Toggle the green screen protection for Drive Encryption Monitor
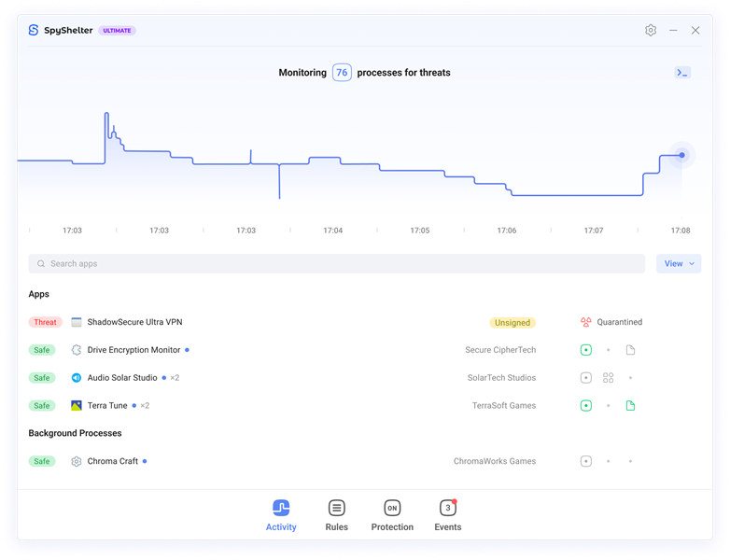The width and height of the screenshot is (730, 560). tap(586, 350)
